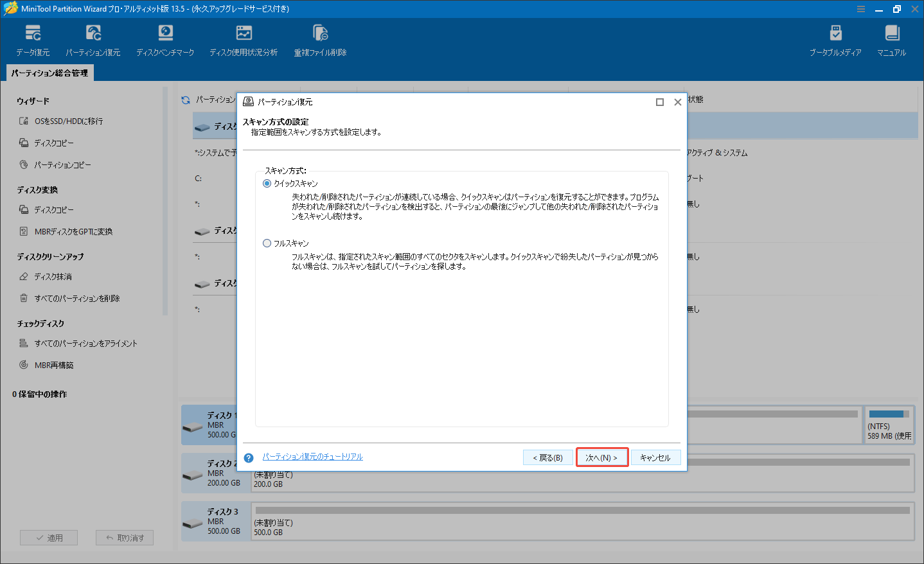Click the 次へ (Next) button

(x=601, y=457)
